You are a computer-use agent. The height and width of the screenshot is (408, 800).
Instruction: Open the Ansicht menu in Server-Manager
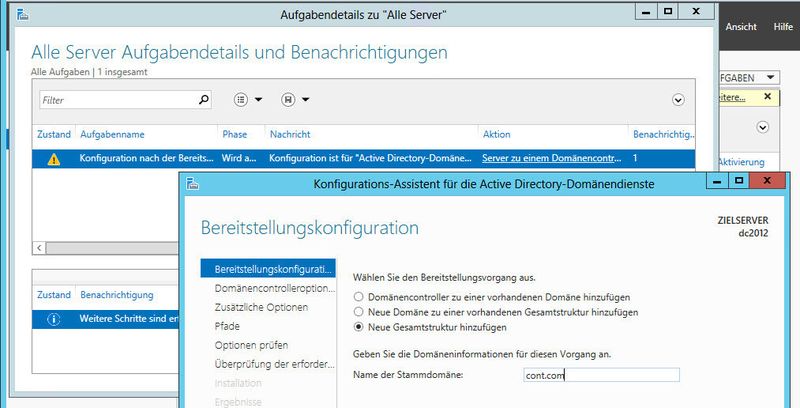click(741, 27)
